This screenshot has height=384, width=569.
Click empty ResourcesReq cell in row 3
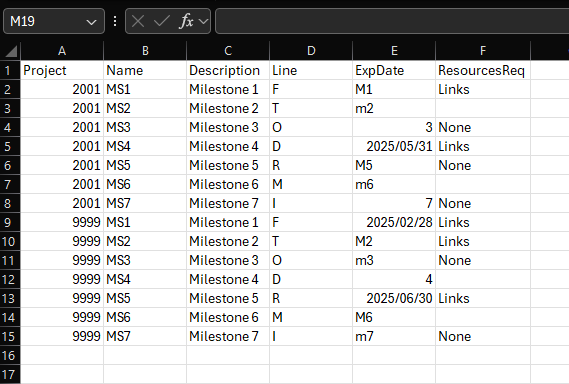[x=483, y=108]
